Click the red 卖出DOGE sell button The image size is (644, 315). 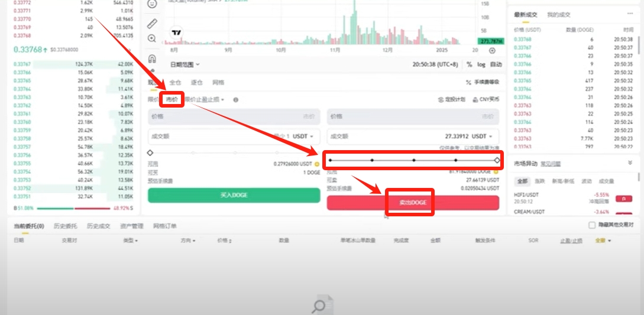pos(413,203)
